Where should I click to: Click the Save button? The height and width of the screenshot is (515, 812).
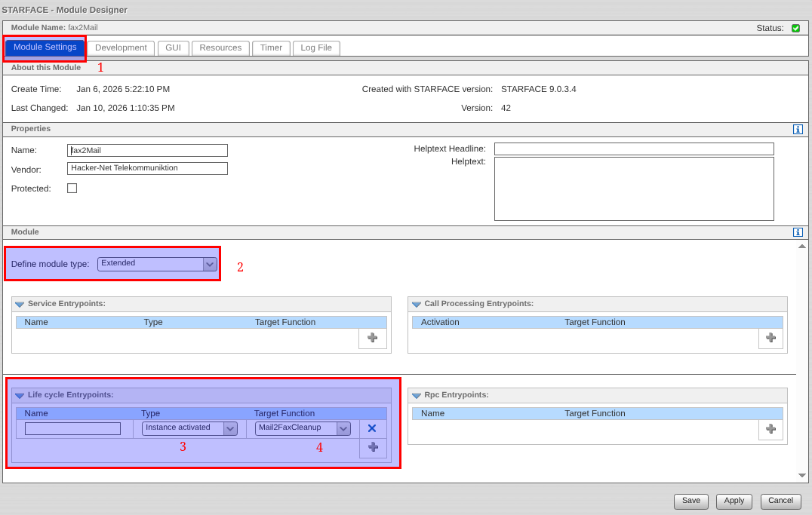pyautogui.click(x=691, y=501)
